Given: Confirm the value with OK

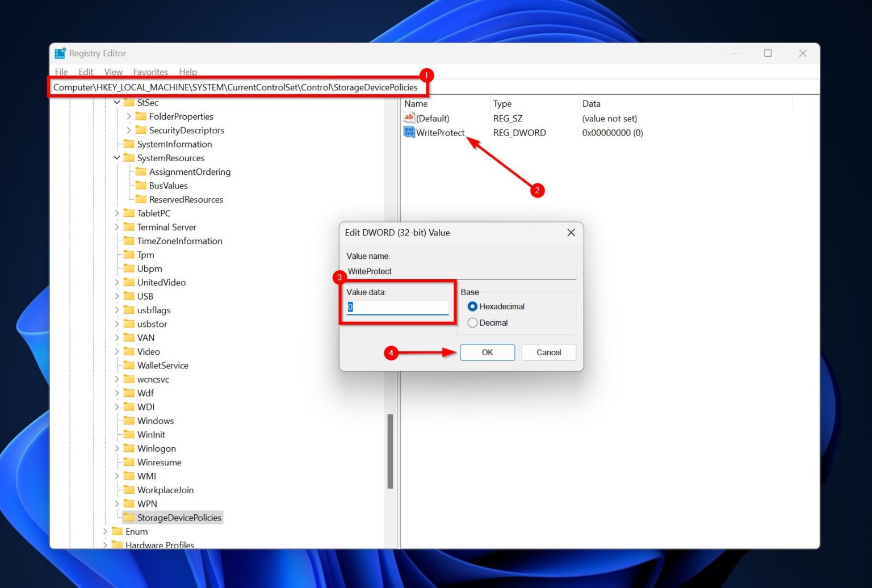Looking at the screenshot, I should (x=487, y=352).
